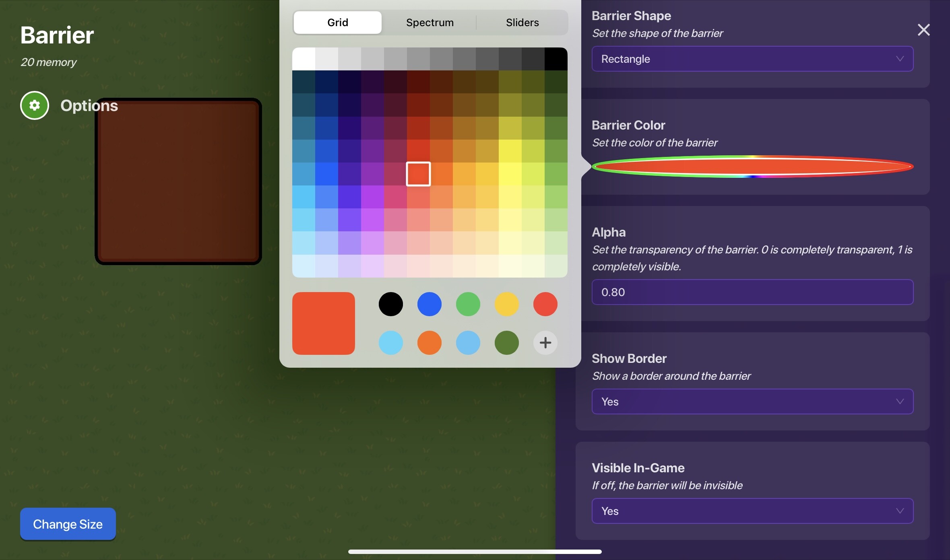Viewport: 950px width, 560px height.
Task: Close the options panel with X
Action: [923, 30]
